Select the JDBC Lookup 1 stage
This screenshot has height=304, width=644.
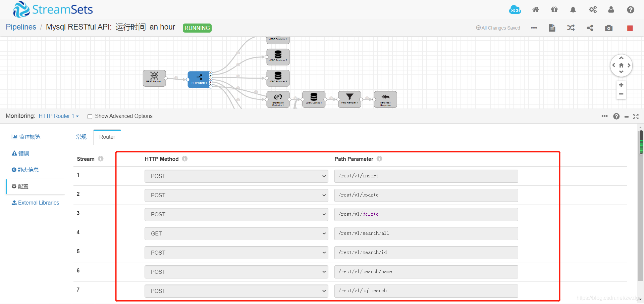(x=314, y=99)
